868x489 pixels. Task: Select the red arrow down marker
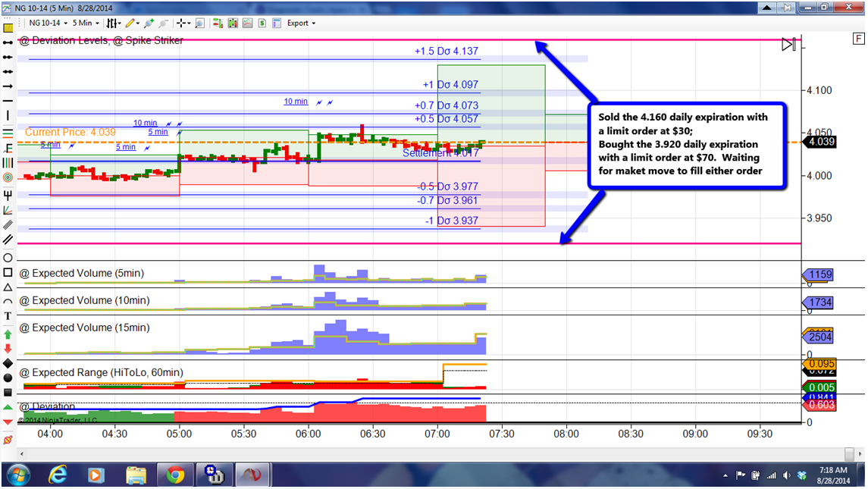8,348
